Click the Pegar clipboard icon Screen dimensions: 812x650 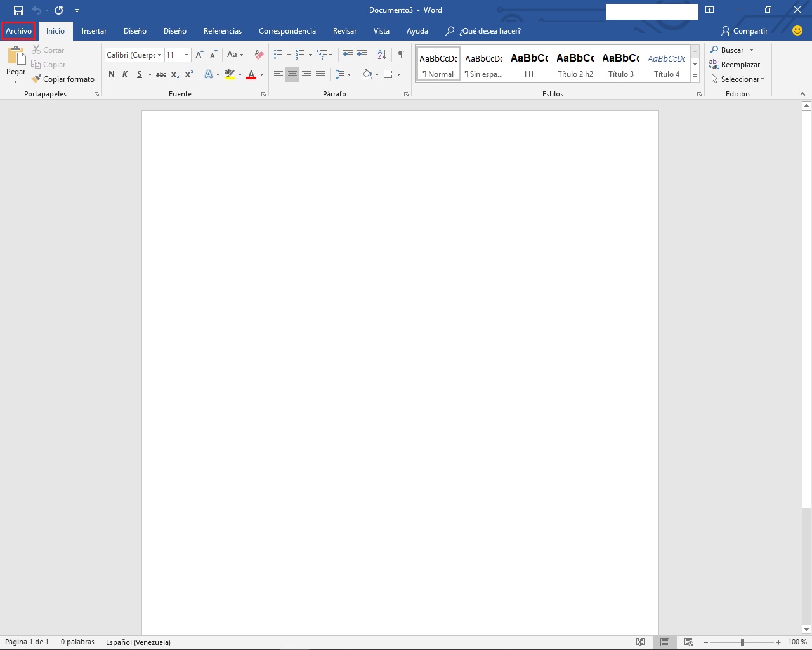(16, 56)
